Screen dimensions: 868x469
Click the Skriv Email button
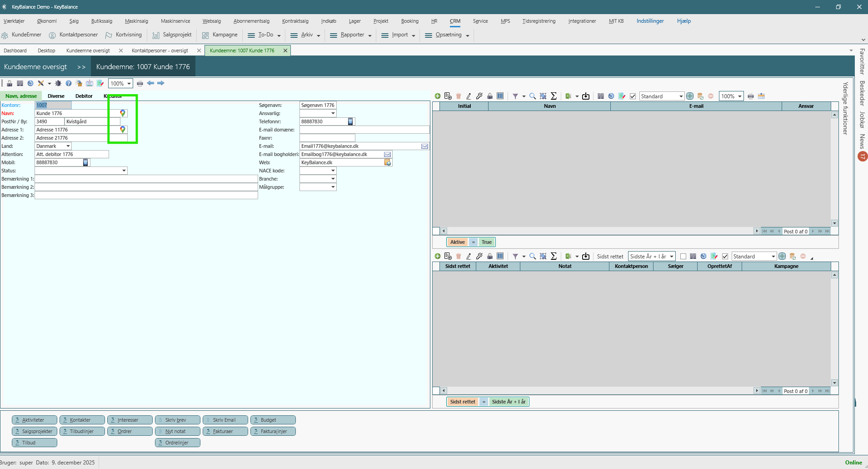pyautogui.click(x=225, y=420)
